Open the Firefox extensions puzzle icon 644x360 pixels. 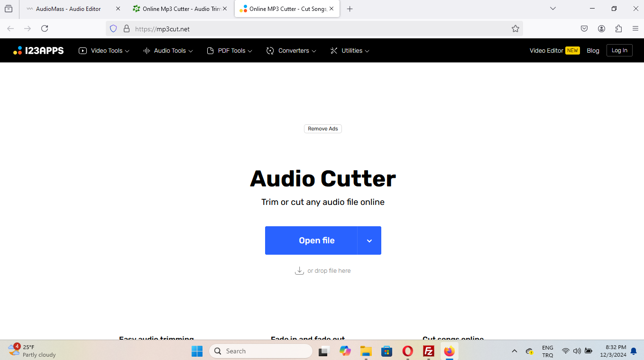pyautogui.click(x=618, y=29)
